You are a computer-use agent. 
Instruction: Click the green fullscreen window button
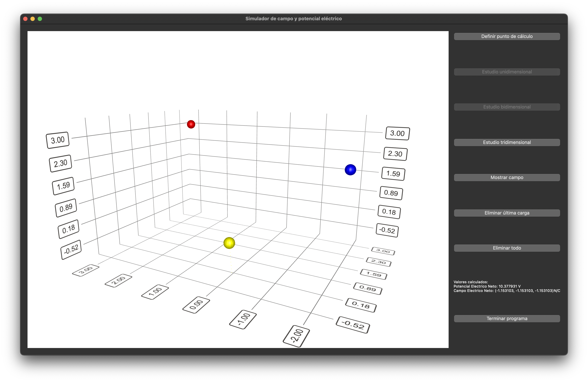40,19
